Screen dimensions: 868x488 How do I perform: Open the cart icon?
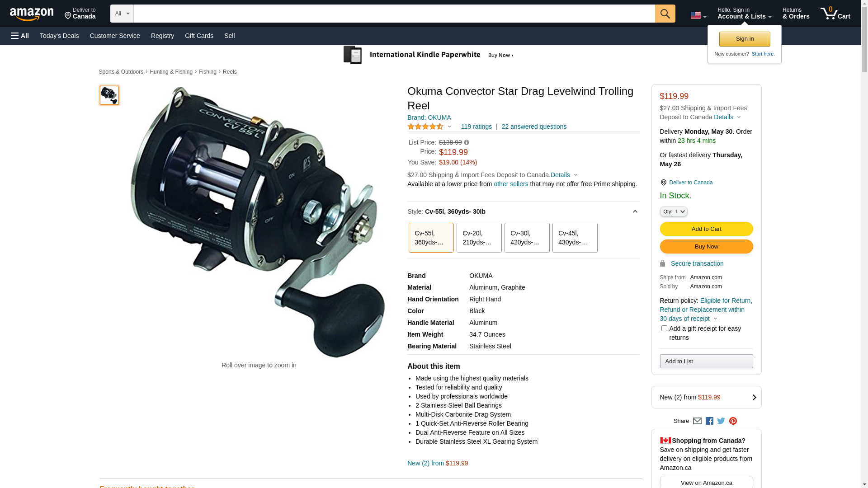(x=835, y=14)
